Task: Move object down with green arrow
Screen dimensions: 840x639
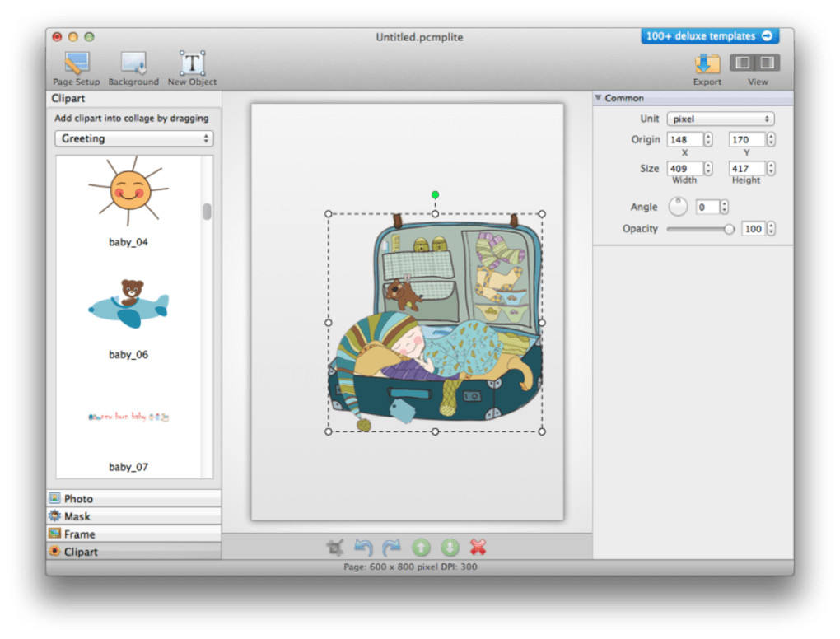Action: coord(449,548)
